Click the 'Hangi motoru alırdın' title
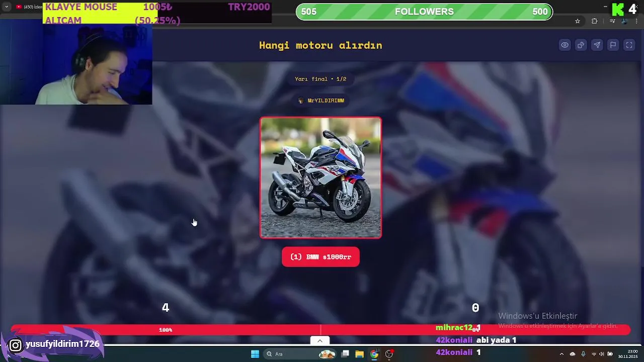 point(320,45)
